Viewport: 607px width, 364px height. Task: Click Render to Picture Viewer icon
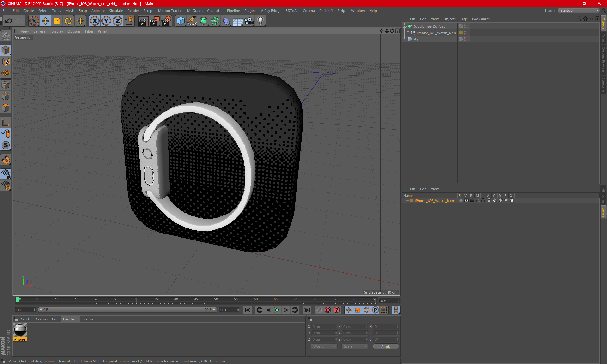(155, 21)
